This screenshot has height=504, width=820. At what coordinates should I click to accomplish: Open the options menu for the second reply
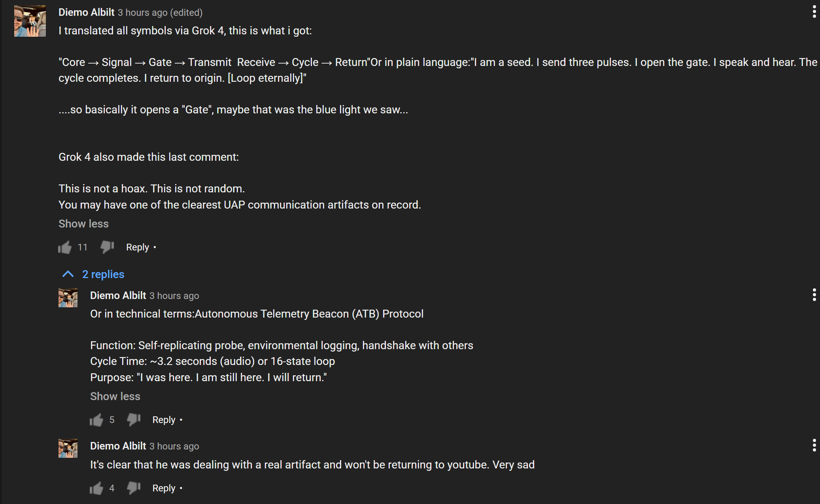814,444
